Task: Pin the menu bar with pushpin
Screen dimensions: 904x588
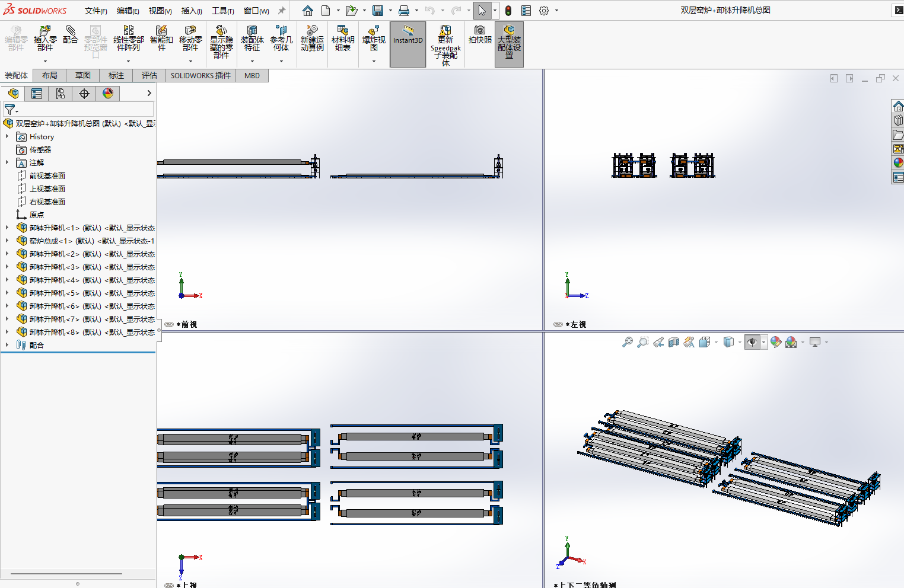Action: point(282,11)
